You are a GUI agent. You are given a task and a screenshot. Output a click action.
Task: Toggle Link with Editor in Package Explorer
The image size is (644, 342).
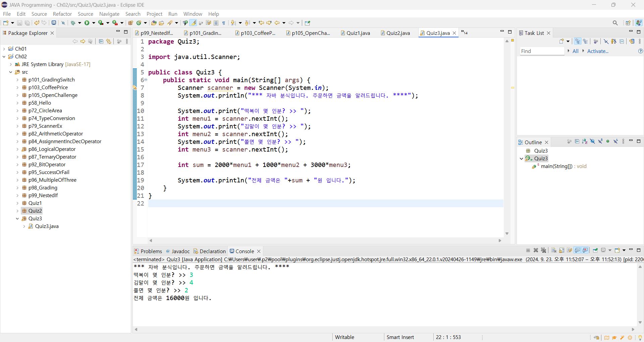[109, 41]
